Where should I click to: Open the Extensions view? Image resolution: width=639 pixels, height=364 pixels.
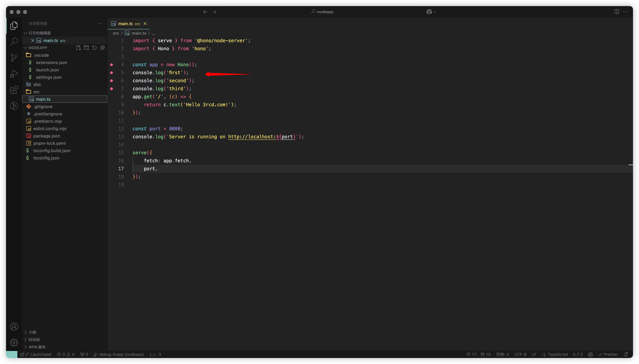pos(14,90)
